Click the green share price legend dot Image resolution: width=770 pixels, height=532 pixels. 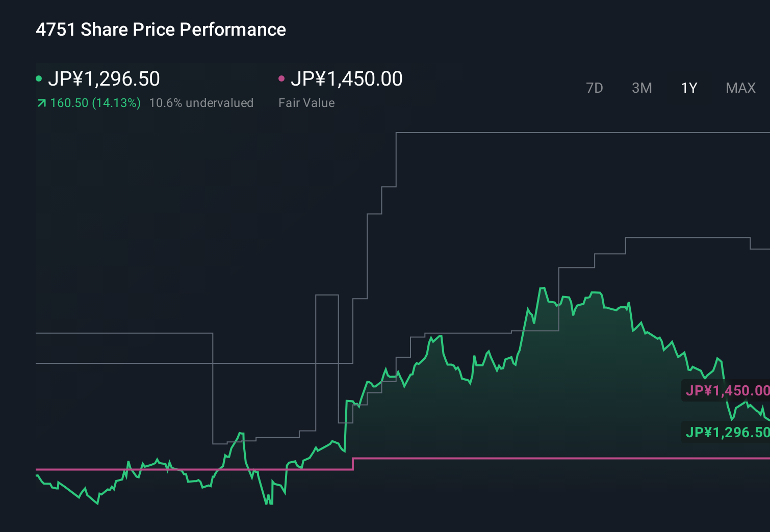click(39, 78)
